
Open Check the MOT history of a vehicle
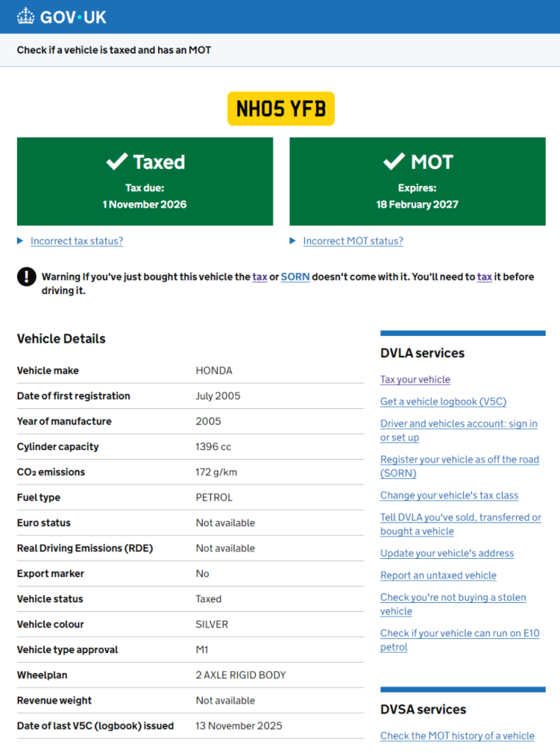coord(457,736)
